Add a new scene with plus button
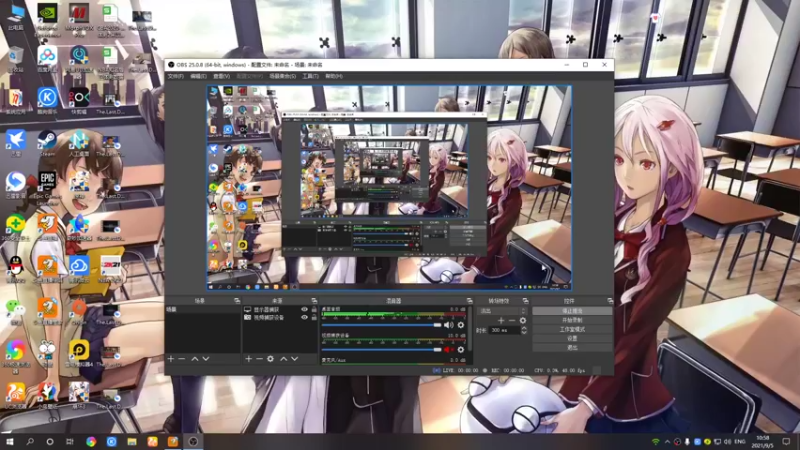800x450 pixels. point(171,359)
